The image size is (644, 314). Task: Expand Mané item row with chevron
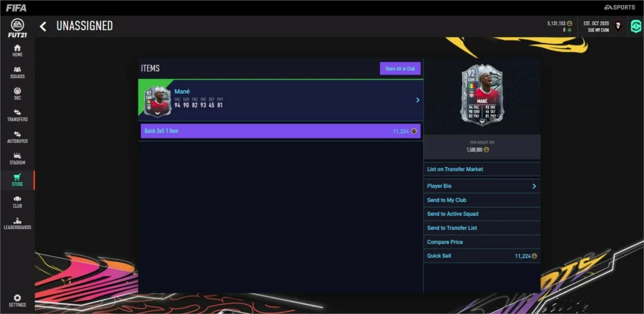418,100
